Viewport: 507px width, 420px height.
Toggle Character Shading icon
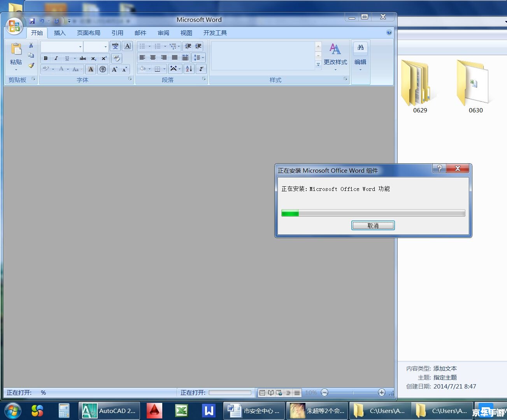[91, 69]
